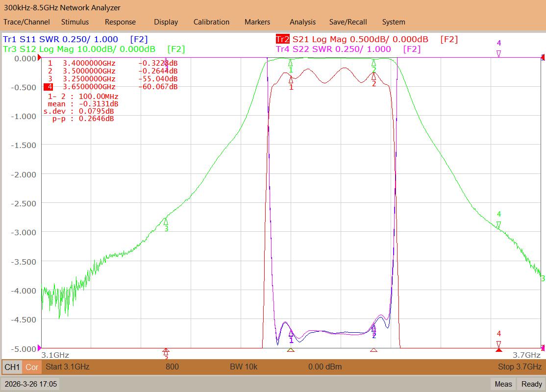This screenshot has height=392, width=546.
Task: Open the Display menu
Action: pyautogui.click(x=166, y=22)
